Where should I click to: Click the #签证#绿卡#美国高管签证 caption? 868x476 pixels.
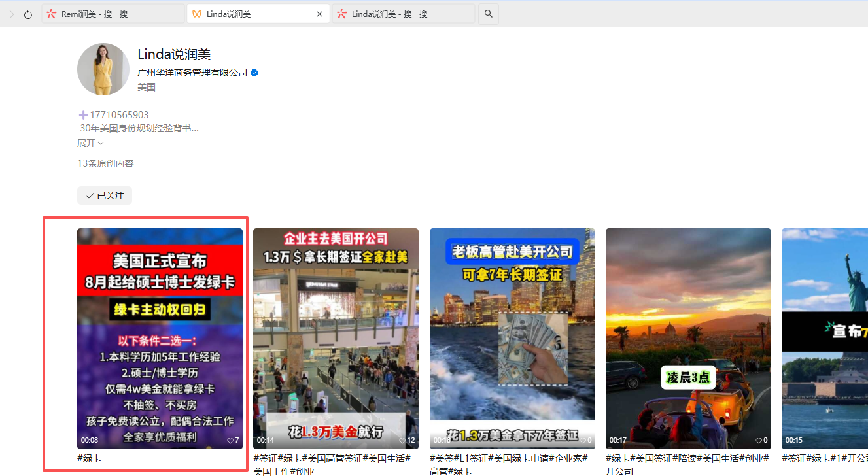332,464
